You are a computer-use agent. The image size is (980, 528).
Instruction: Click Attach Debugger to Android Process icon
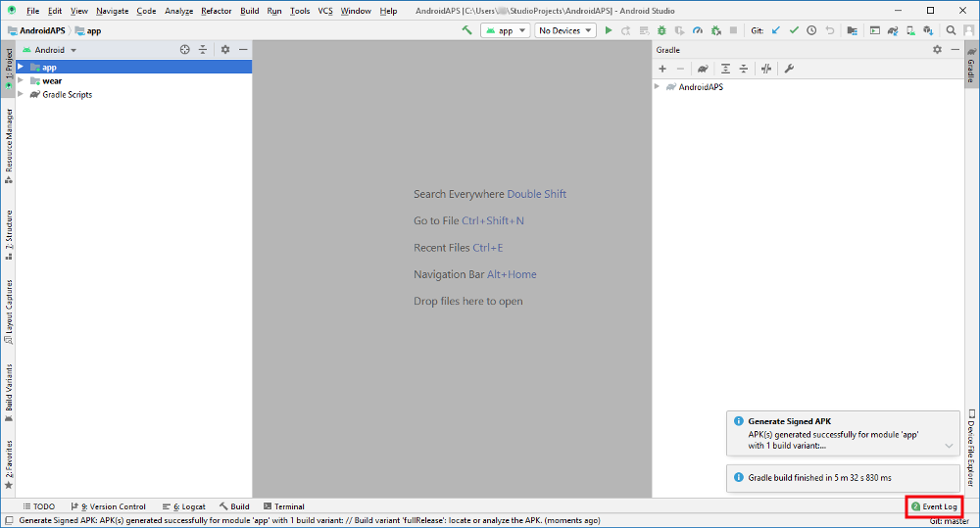(x=716, y=30)
